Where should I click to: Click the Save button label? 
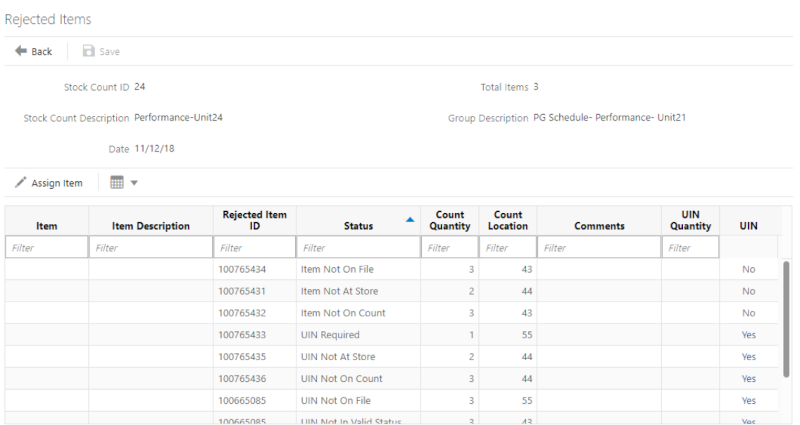[x=109, y=52]
